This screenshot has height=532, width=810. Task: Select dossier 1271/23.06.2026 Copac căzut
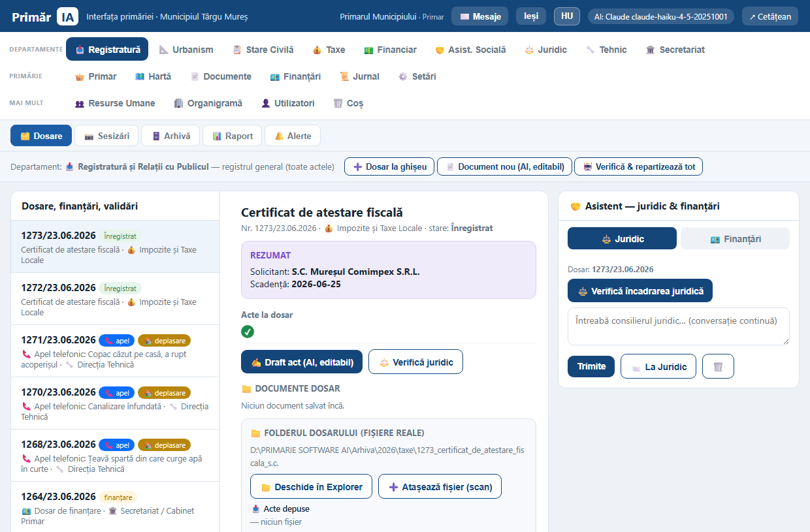[x=116, y=351]
